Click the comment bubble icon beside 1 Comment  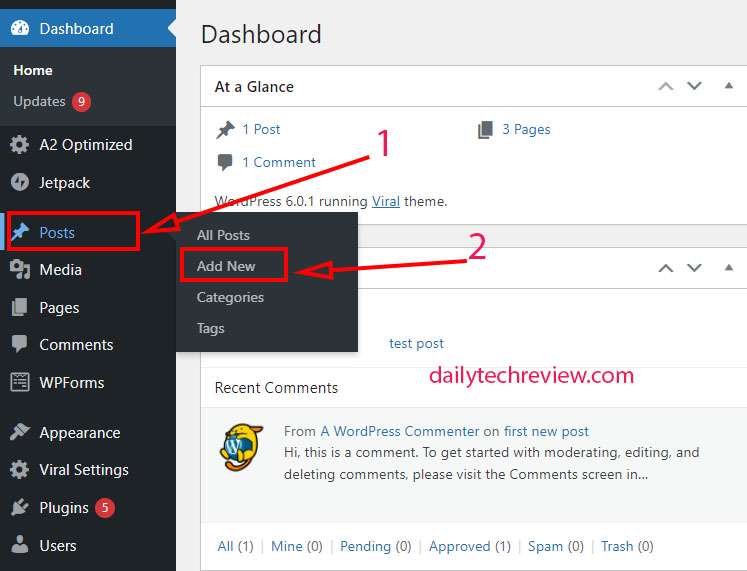[225, 162]
